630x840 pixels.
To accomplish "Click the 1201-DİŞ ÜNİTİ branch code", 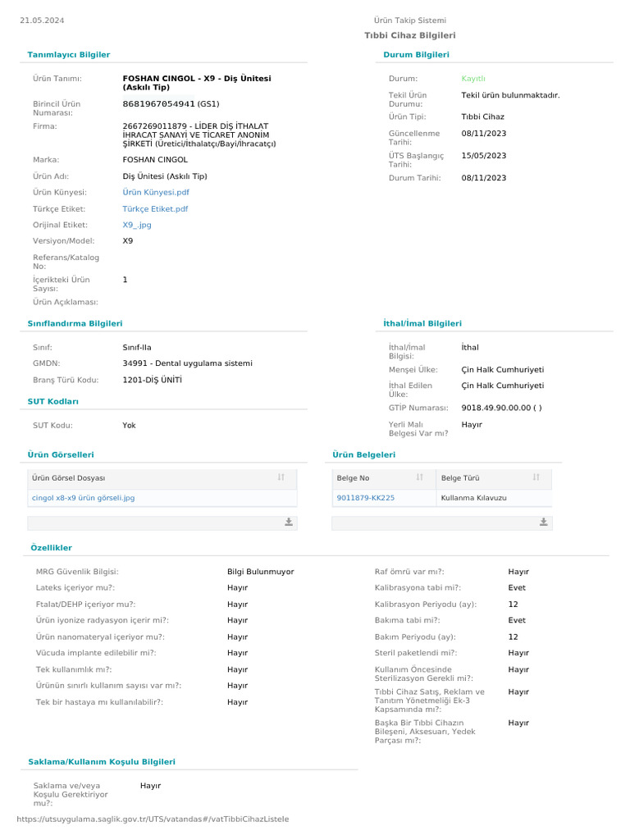I will tap(152, 380).
